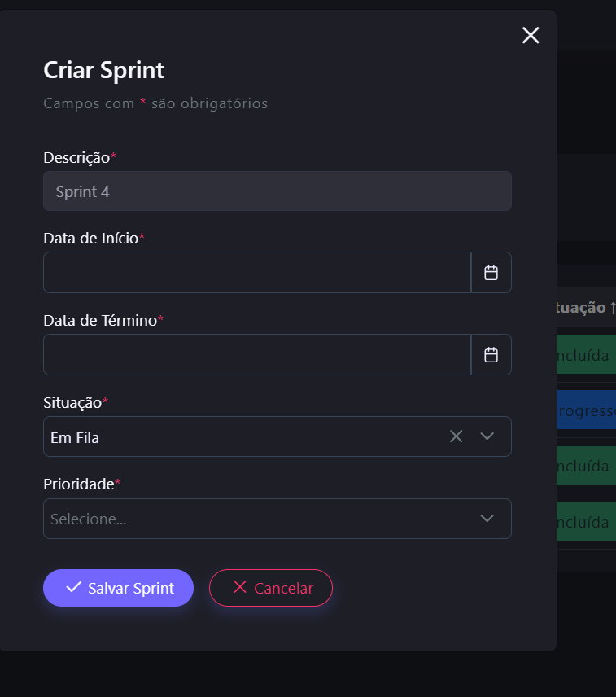The height and width of the screenshot is (697, 616).
Task: Expand the Prioridade dropdown chevron
Action: (x=487, y=519)
